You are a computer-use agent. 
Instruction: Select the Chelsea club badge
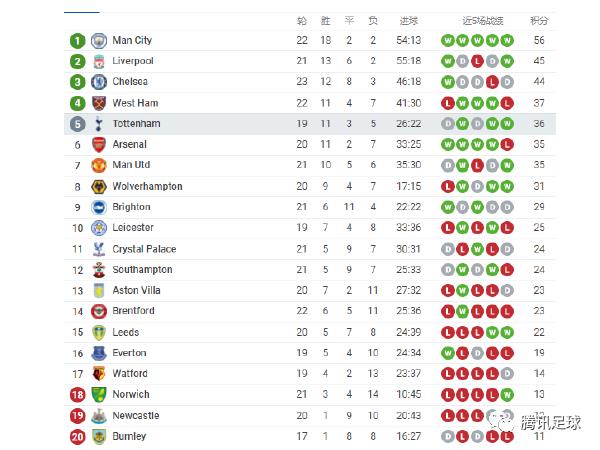(98, 82)
